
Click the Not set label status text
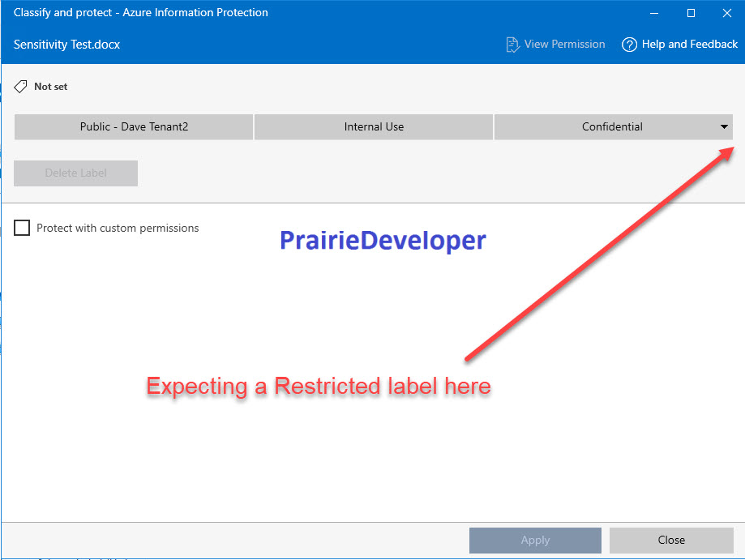coord(51,87)
